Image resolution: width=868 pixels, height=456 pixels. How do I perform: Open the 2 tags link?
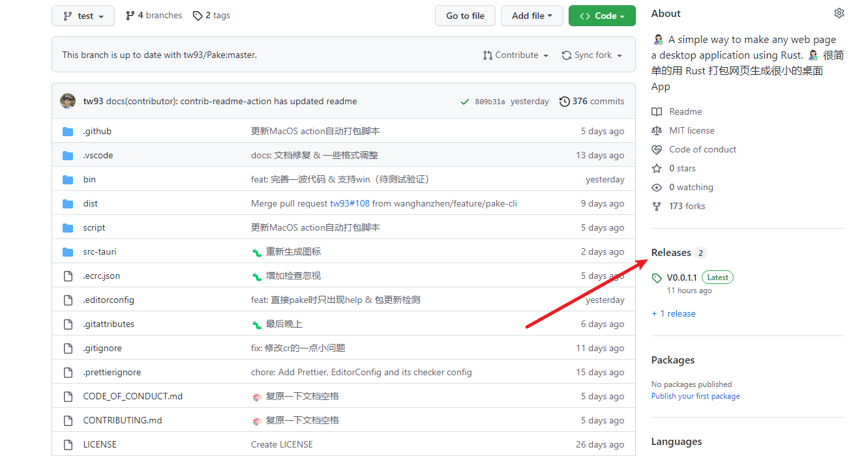pos(211,16)
